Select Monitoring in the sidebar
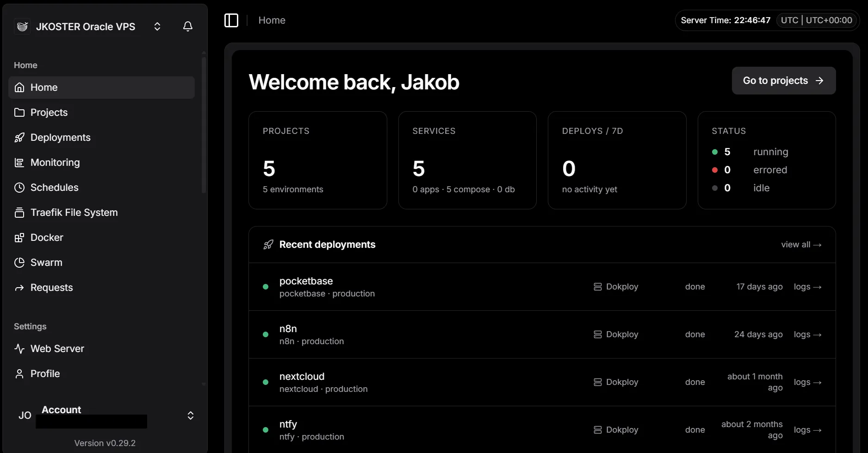Viewport: 868px width, 453px height. (102, 163)
